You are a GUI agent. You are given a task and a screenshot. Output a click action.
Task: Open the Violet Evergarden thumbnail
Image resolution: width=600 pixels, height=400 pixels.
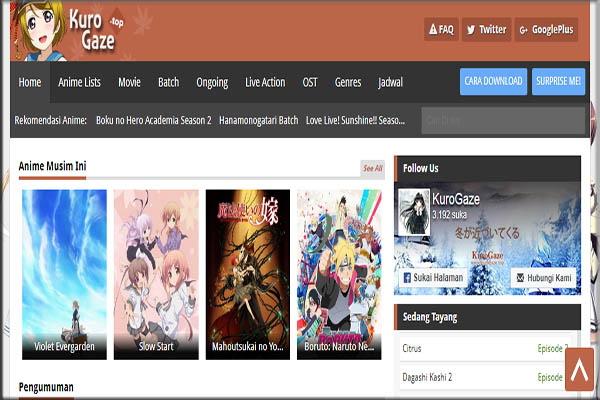(64, 274)
